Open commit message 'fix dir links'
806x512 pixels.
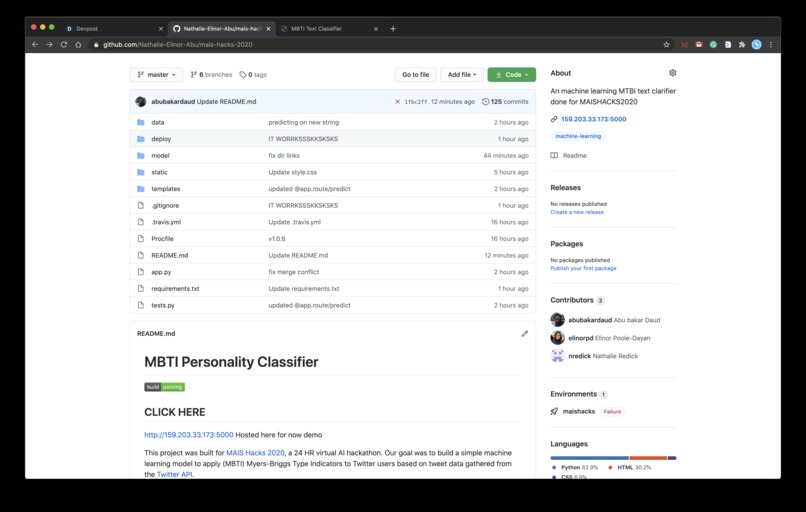[x=284, y=155]
